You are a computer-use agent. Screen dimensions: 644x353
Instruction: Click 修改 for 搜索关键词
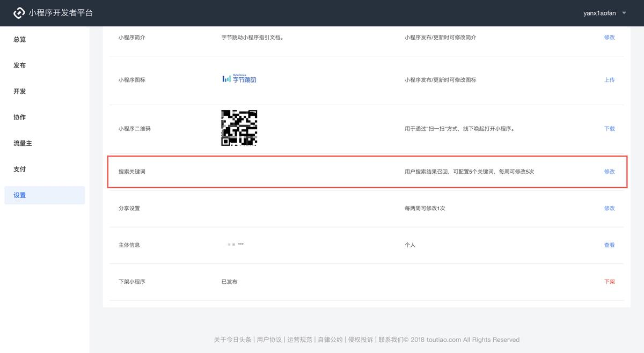point(610,172)
